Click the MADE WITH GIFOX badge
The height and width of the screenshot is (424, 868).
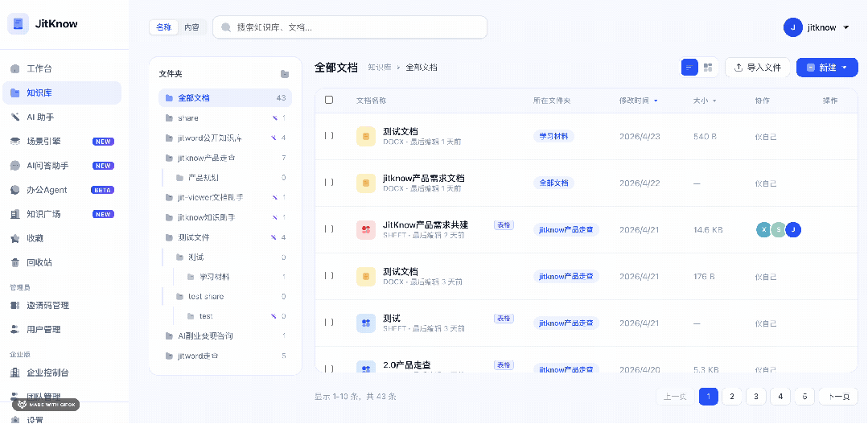coord(46,405)
